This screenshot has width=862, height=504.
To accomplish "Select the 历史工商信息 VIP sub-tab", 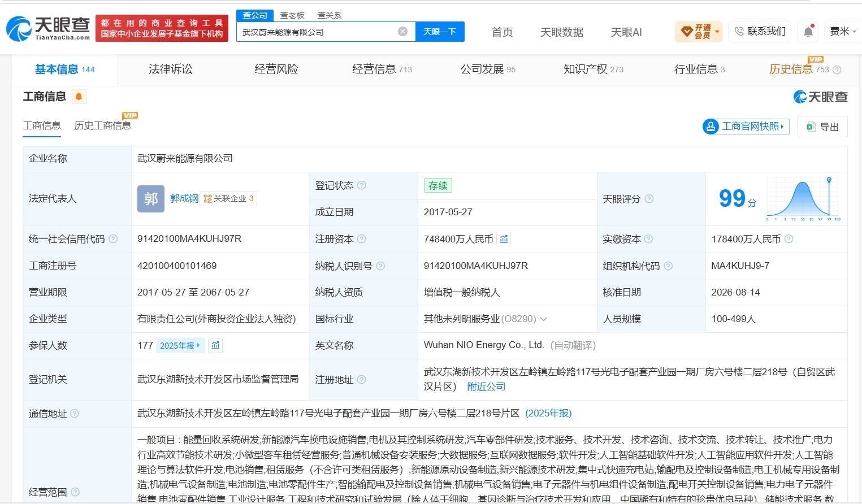I will (103, 125).
